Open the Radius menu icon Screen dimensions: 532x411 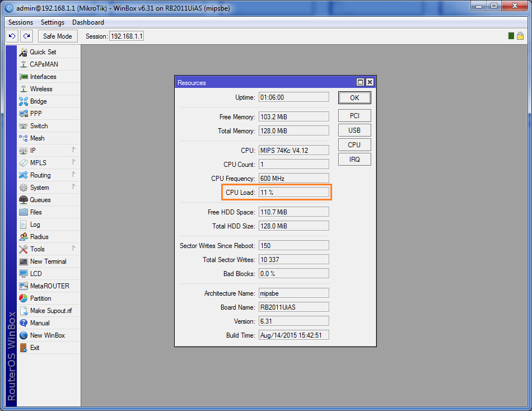24,237
